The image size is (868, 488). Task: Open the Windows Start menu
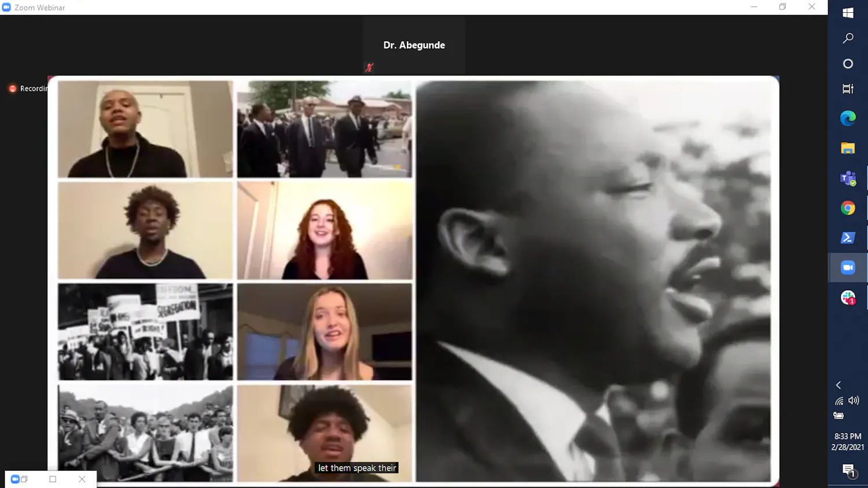click(848, 13)
